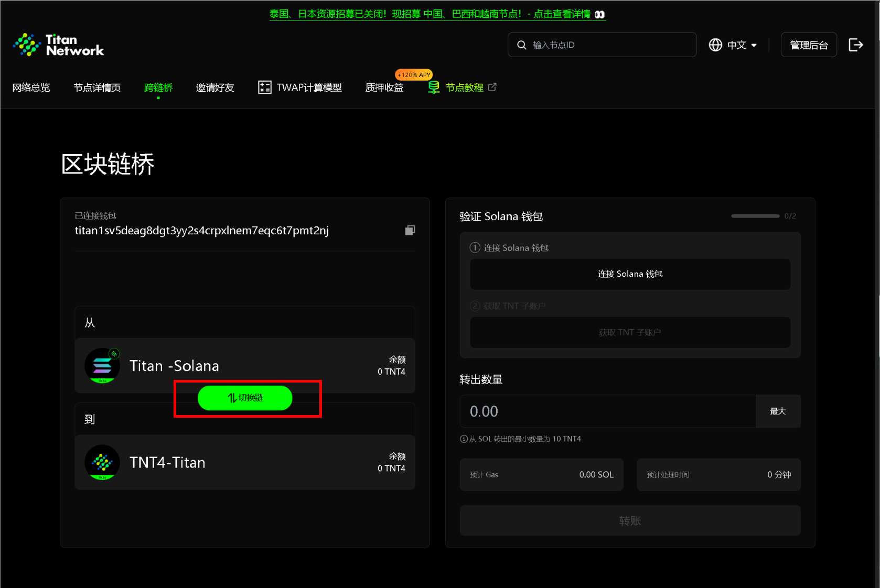
Task: Copy the connected wallet address
Action: pyautogui.click(x=410, y=231)
